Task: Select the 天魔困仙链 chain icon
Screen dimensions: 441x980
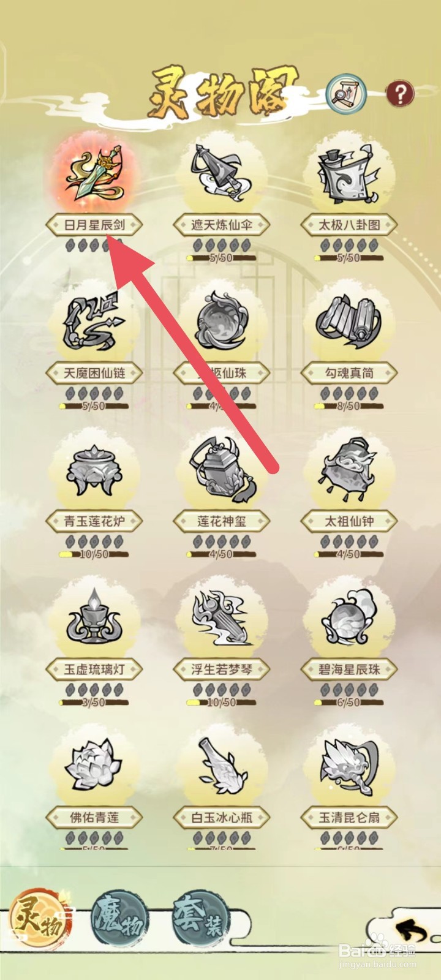Action: [x=94, y=322]
